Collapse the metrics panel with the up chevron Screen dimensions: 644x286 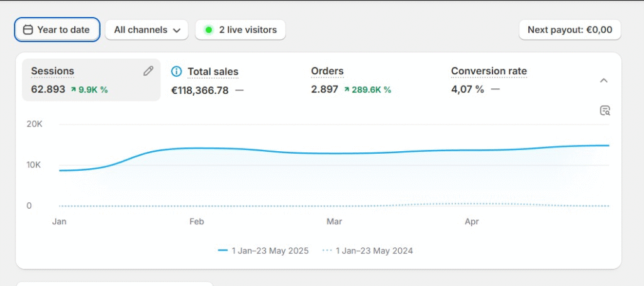click(604, 81)
